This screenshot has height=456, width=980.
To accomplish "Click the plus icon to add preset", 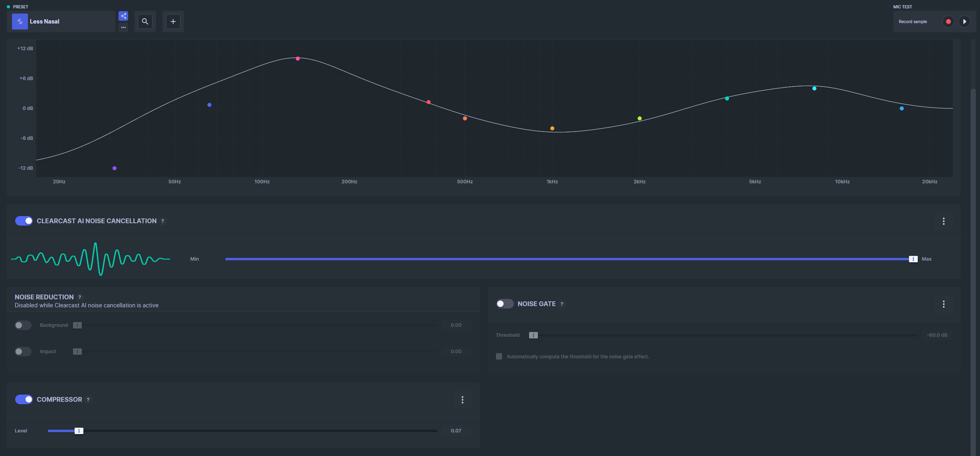I will [x=173, y=22].
